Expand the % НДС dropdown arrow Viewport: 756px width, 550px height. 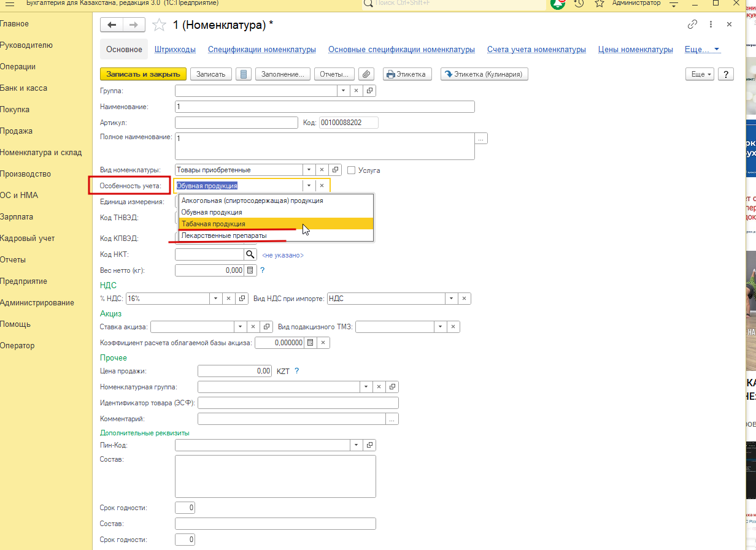pyautogui.click(x=215, y=299)
